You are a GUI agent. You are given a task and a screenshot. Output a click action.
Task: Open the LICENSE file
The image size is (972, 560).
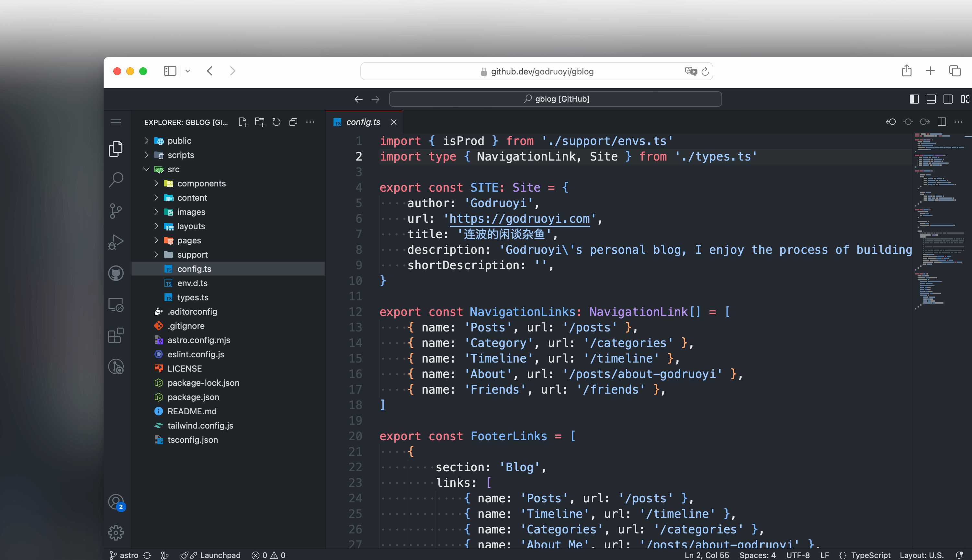(229, 368)
